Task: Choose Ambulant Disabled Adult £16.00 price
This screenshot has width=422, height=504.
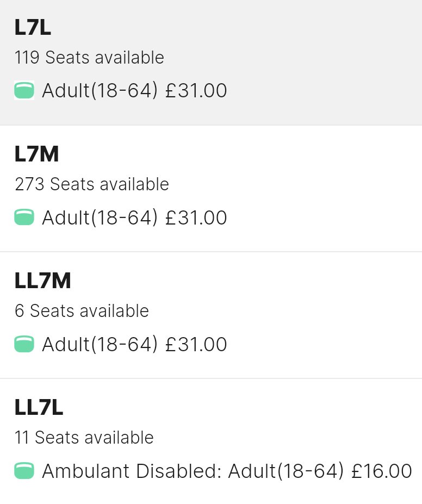Action: [x=227, y=471]
